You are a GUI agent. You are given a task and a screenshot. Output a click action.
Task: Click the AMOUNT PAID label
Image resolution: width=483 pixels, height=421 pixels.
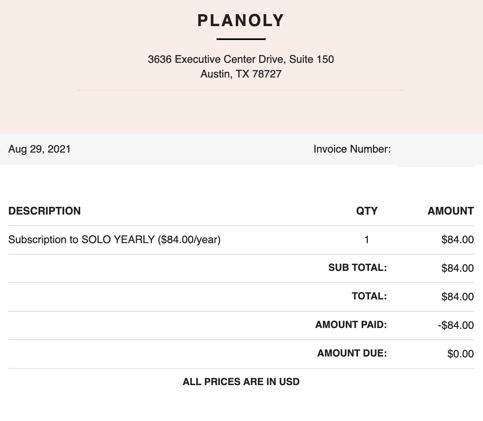coord(351,325)
